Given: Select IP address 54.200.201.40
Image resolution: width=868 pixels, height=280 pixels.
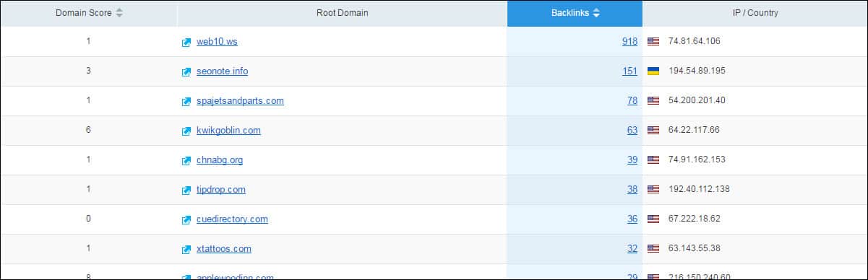Looking at the screenshot, I should coord(697,100).
